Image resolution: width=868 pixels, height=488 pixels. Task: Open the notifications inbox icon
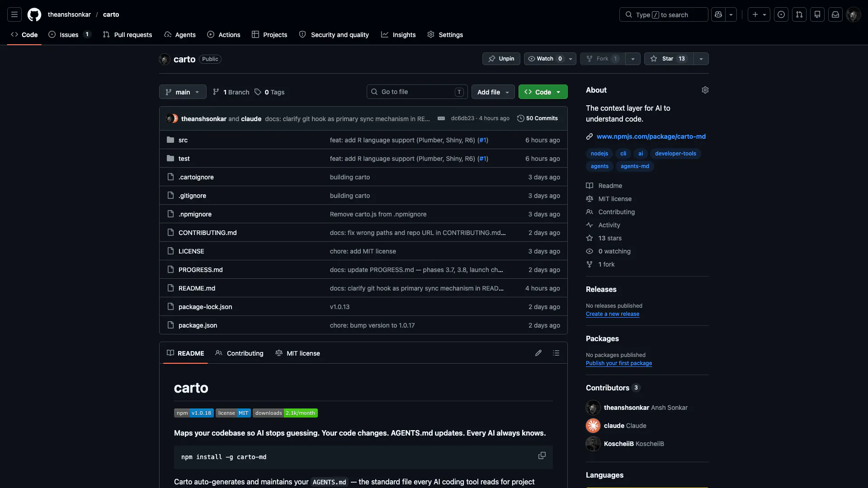pyautogui.click(x=835, y=14)
